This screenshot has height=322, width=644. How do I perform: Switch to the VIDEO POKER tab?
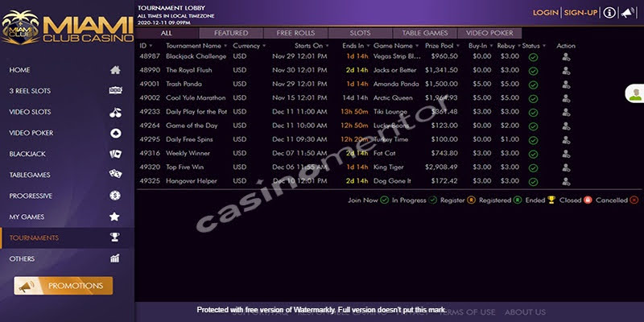click(489, 33)
